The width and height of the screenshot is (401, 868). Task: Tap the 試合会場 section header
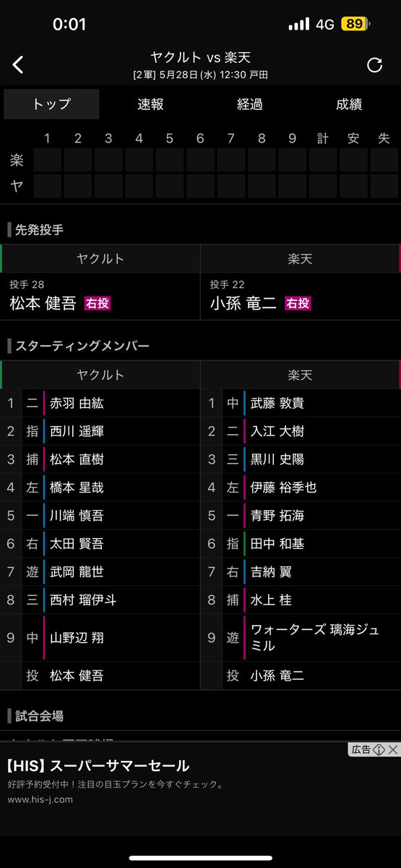(39, 716)
